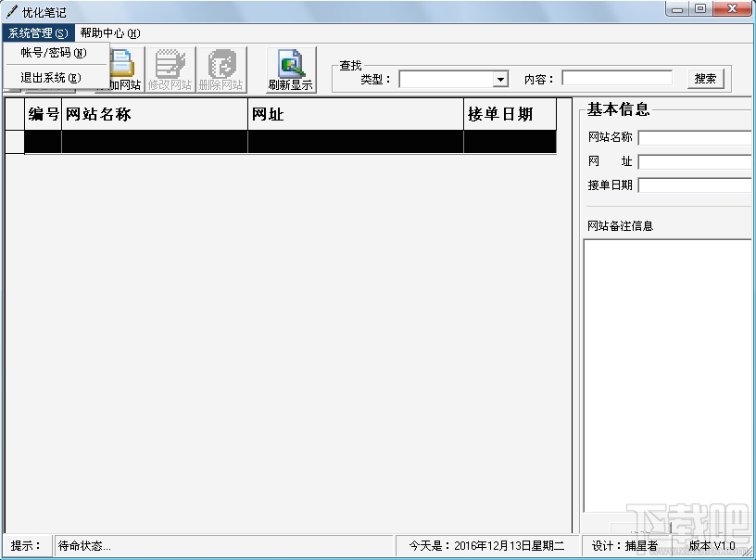Select 帐号/密码 from the open menu
This screenshot has width=756, height=560.
click(x=51, y=53)
